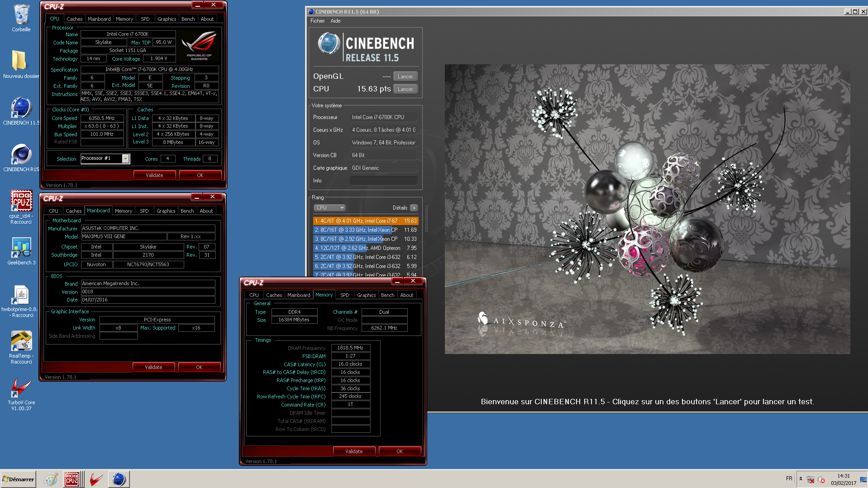The width and height of the screenshot is (868, 488).
Task: Open the Aide menu in Cinebench
Action: 335,21
